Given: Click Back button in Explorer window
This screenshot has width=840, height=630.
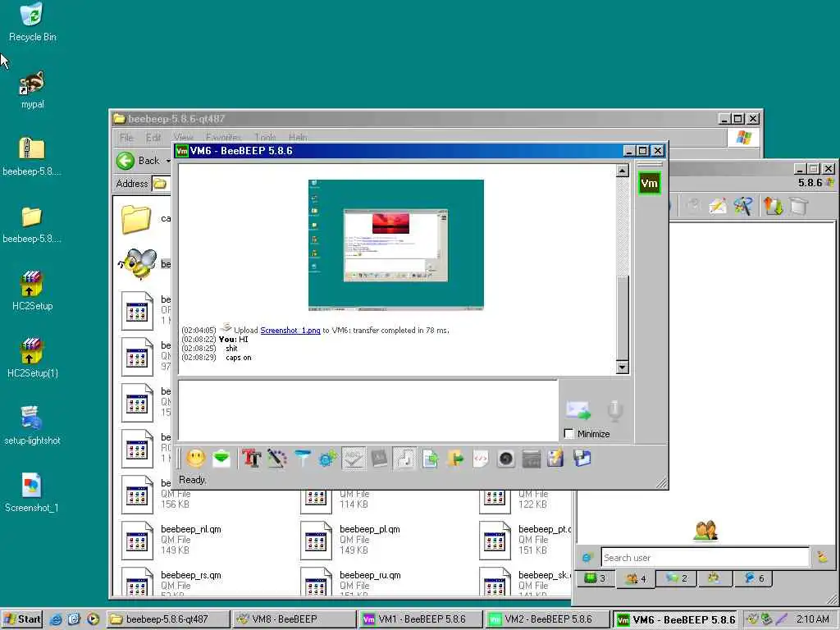Looking at the screenshot, I should click(x=138, y=160).
